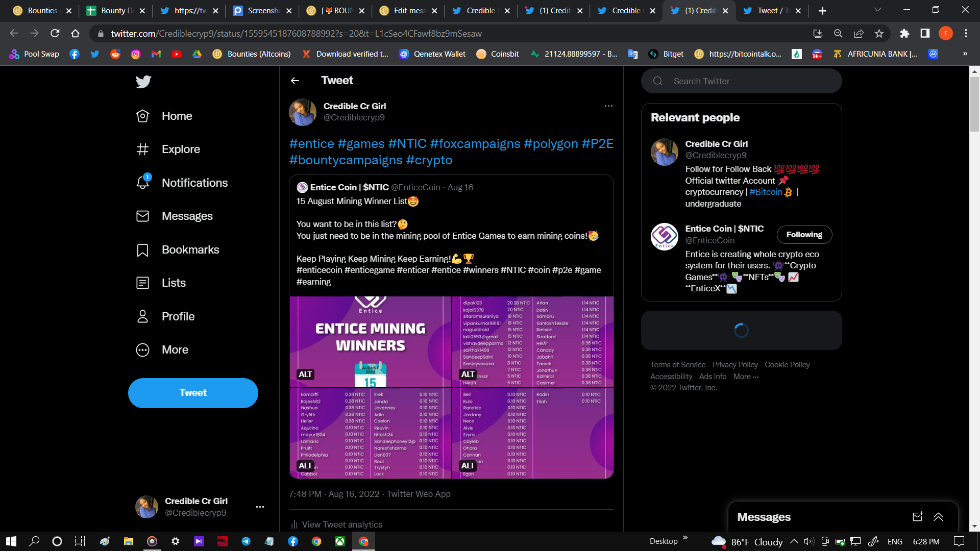Open the Accessibility link
This screenshot has width=980, height=551.
pyautogui.click(x=671, y=377)
